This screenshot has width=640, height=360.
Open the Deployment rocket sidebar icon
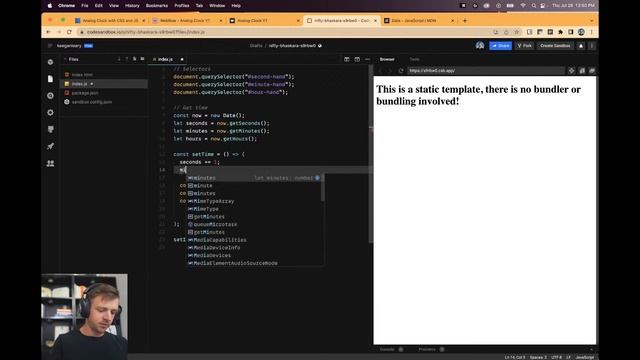click(x=50, y=146)
